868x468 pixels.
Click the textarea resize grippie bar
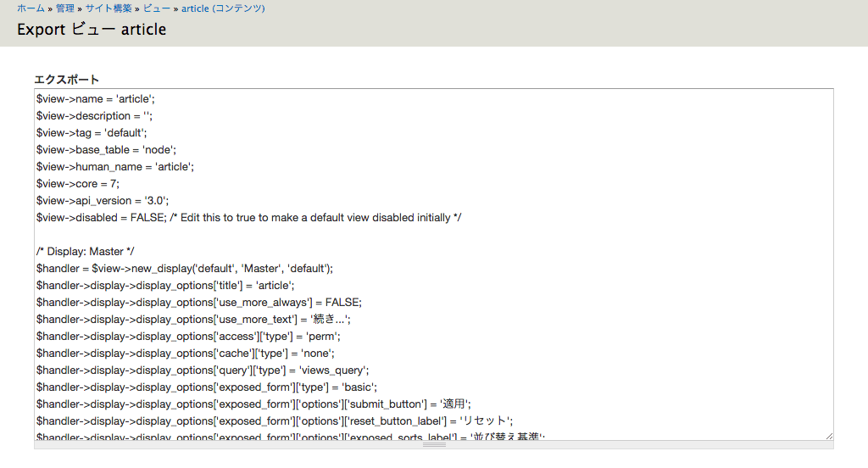click(x=434, y=445)
